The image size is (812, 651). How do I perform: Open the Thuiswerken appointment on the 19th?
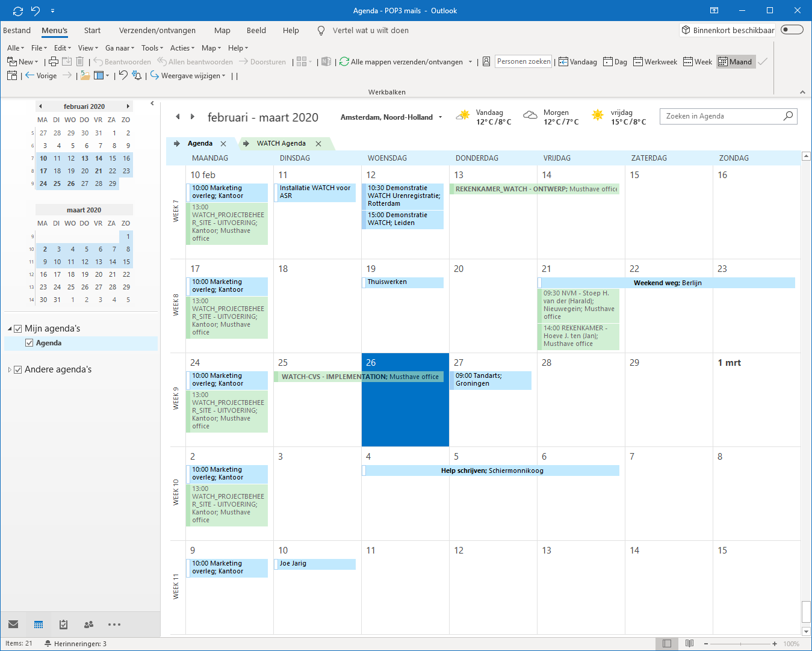tap(403, 282)
